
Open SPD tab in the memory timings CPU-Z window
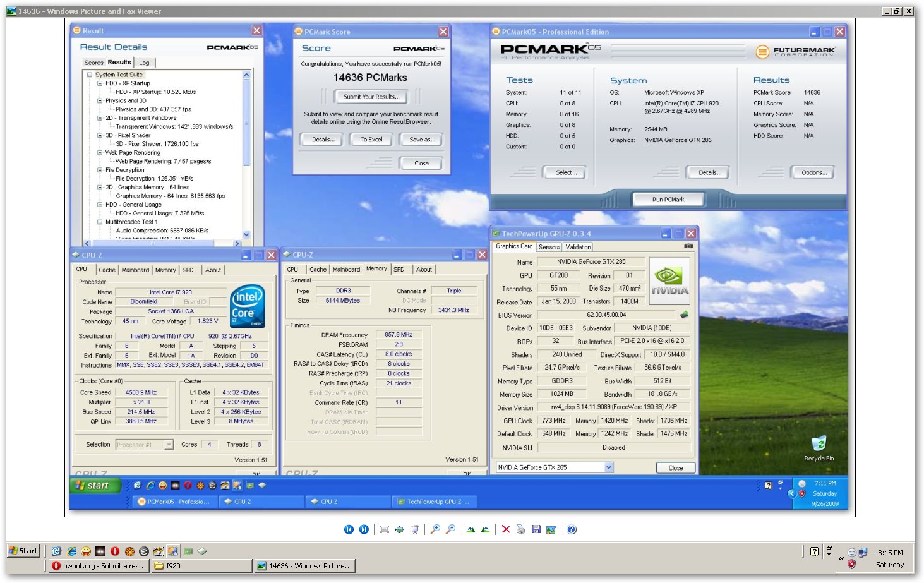[x=399, y=269]
